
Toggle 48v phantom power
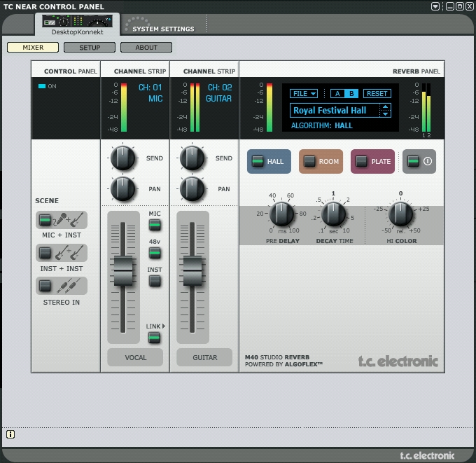[x=155, y=253]
